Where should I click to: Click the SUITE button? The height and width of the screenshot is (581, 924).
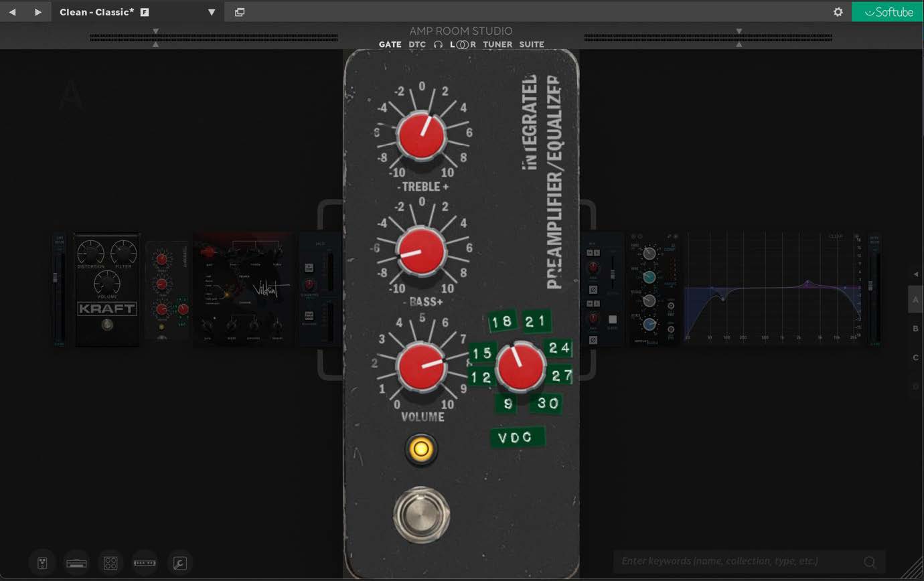[532, 45]
